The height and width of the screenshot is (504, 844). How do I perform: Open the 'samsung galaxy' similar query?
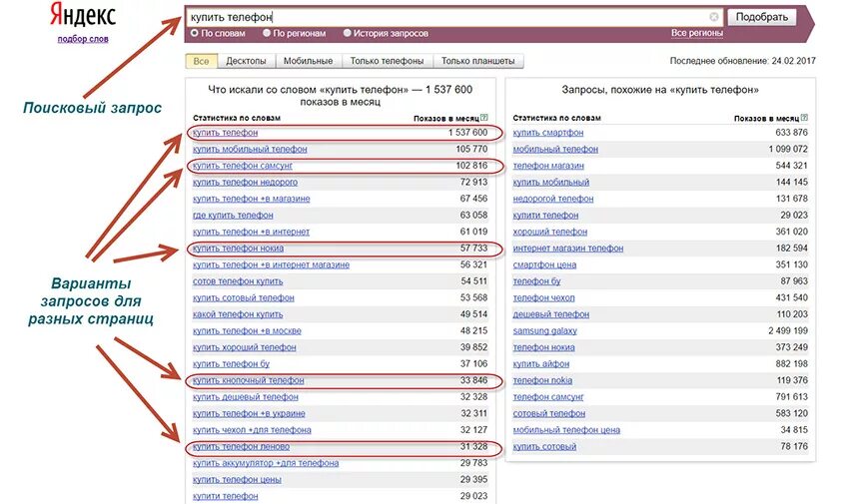(544, 330)
